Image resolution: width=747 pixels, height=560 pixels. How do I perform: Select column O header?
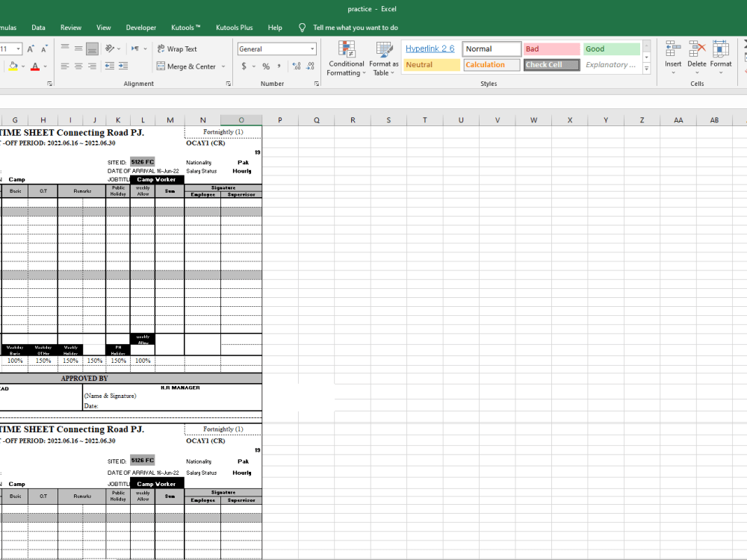(x=241, y=120)
